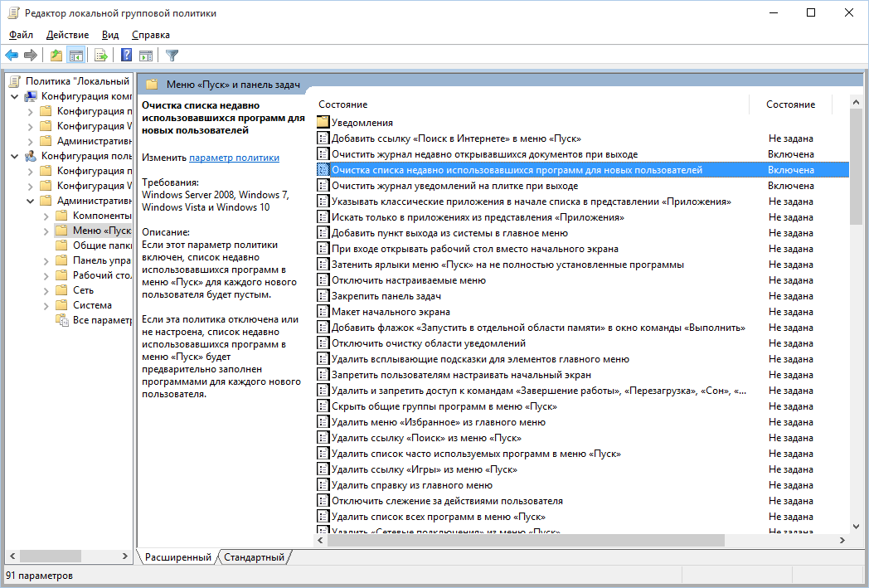Toggle the show/hide console tree icon
This screenshot has height=588, width=869.
point(75,56)
